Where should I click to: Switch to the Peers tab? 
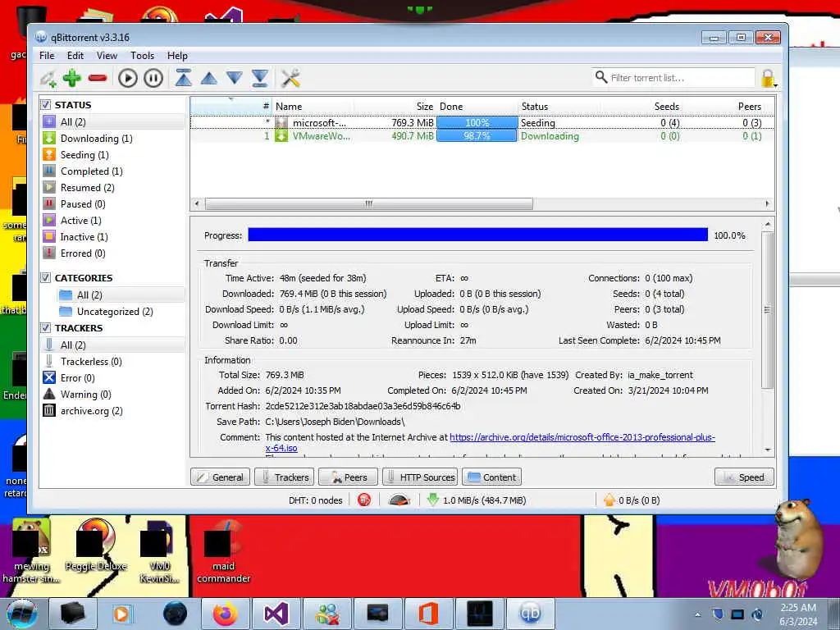point(348,477)
